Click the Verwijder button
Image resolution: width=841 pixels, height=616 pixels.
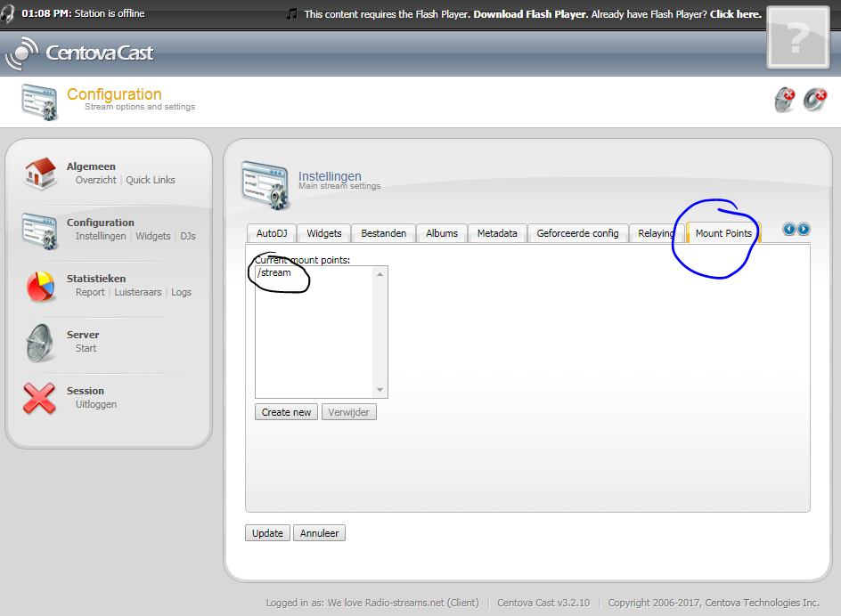tap(348, 412)
